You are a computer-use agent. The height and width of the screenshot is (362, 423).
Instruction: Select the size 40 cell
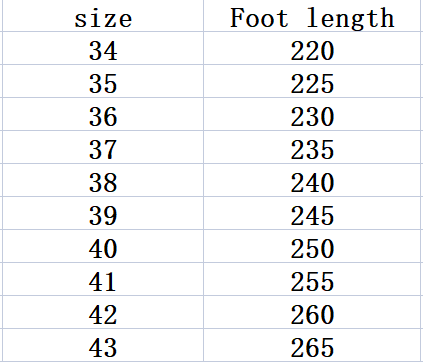tap(103, 246)
